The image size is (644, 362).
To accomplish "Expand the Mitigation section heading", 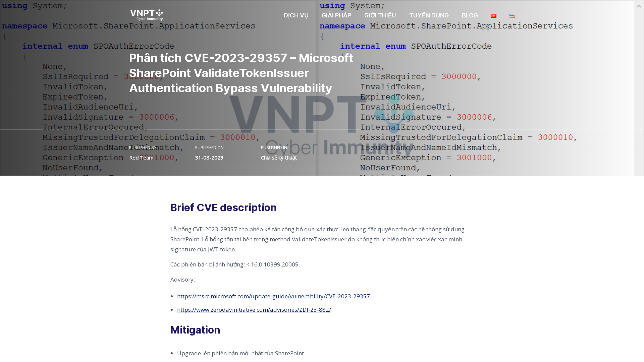I will coord(195,330).
